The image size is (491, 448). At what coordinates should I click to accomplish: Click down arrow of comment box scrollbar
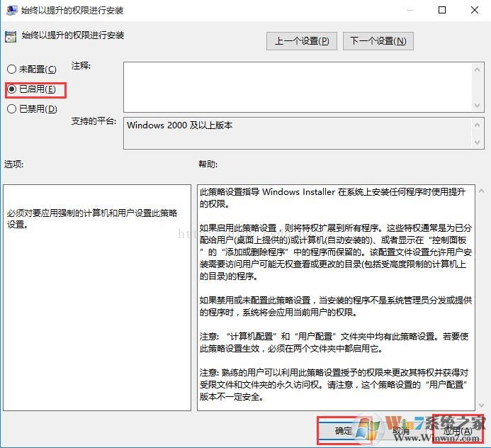(478, 106)
